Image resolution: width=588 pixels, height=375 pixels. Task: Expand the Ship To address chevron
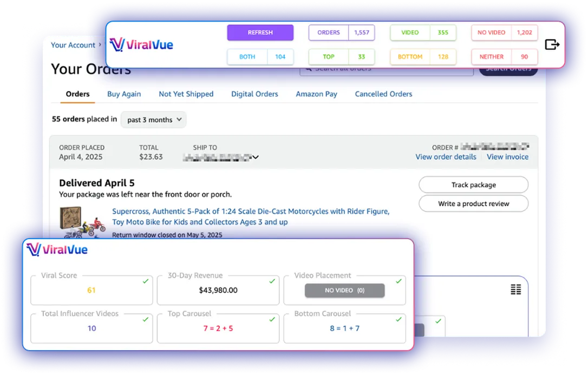pyautogui.click(x=256, y=157)
